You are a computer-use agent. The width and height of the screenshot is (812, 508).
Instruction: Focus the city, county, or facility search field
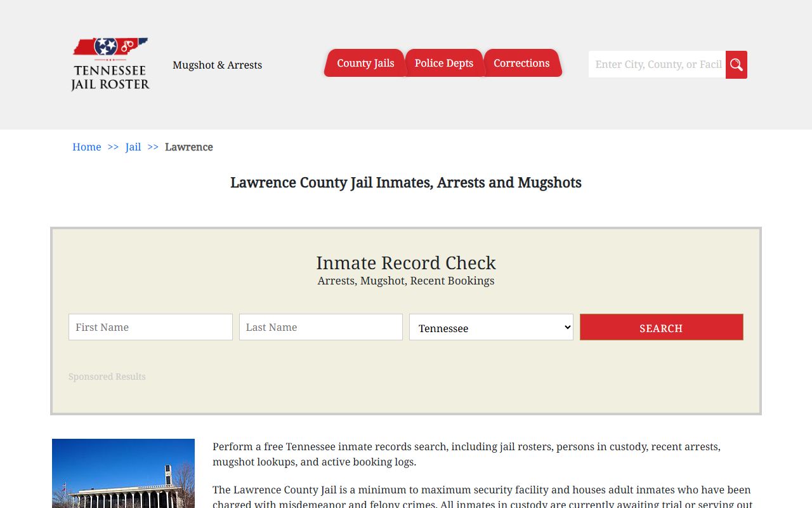(x=657, y=64)
